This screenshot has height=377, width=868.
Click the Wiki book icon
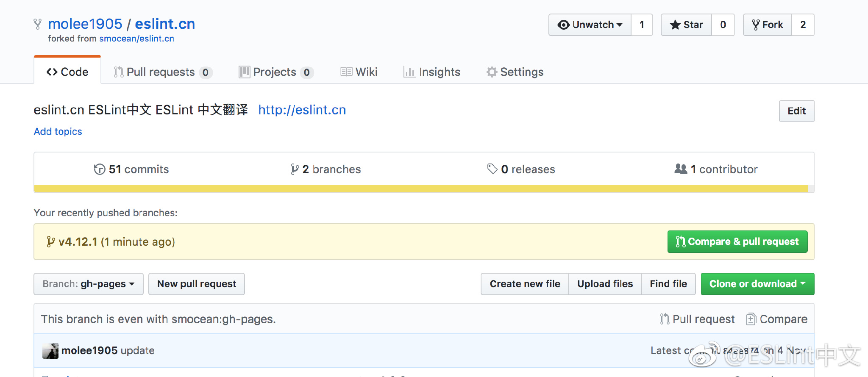(x=346, y=72)
